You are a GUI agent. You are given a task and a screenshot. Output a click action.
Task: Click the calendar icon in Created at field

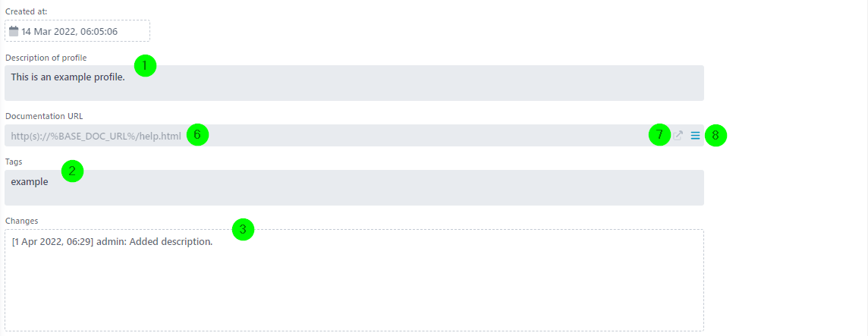[14, 31]
